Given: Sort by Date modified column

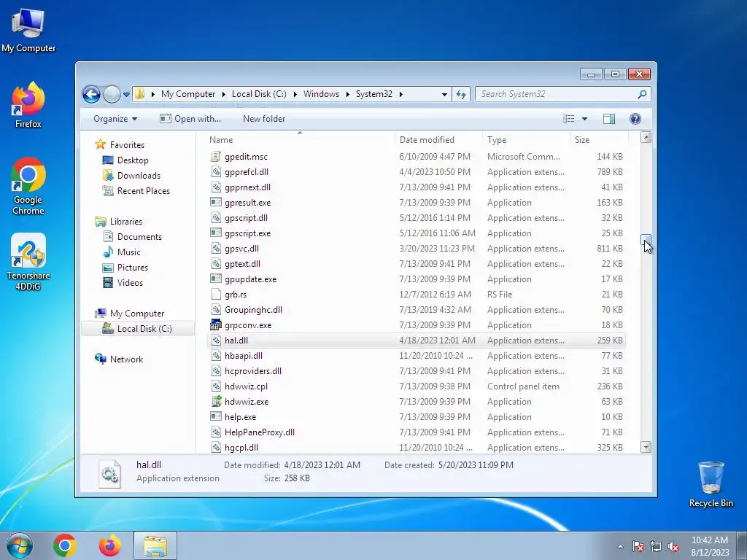Looking at the screenshot, I should tap(438, 139).
